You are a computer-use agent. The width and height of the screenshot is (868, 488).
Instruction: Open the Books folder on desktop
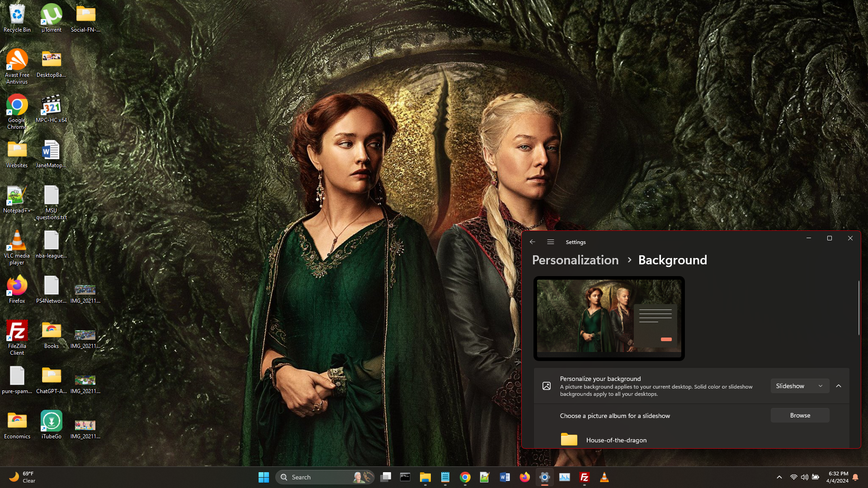tap(52, 334)
